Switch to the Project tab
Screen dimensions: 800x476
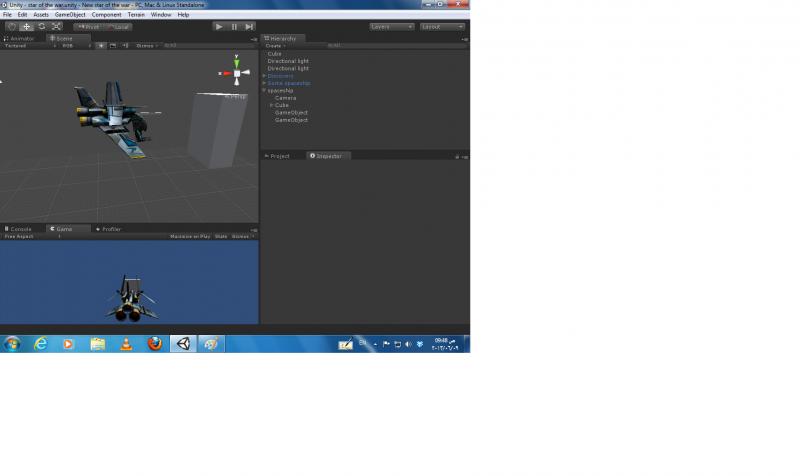(277, 156)
